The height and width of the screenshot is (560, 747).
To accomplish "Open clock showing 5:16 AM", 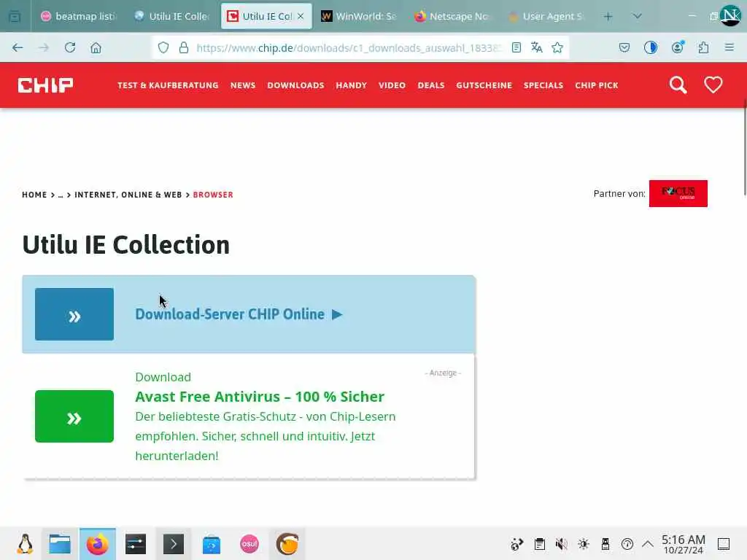I will pos(683,544).
